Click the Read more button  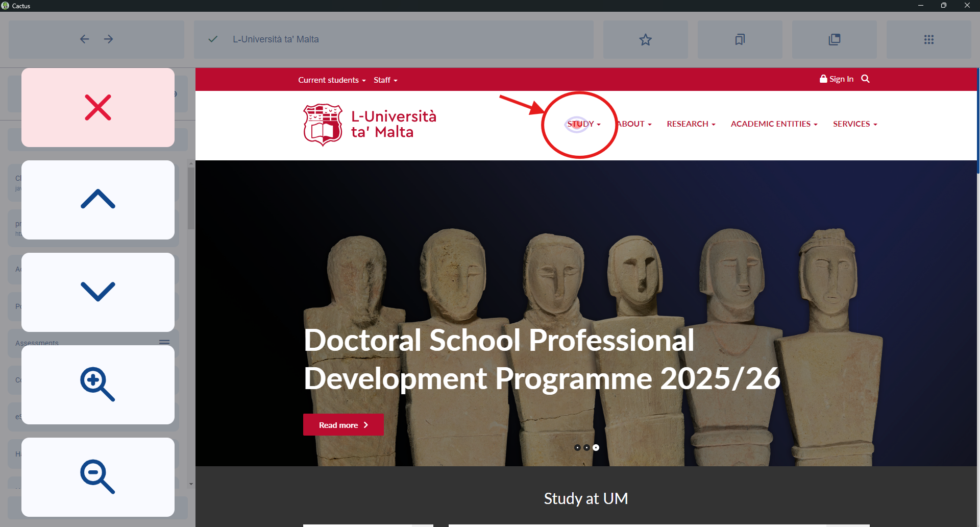click(x=343, y=425)
